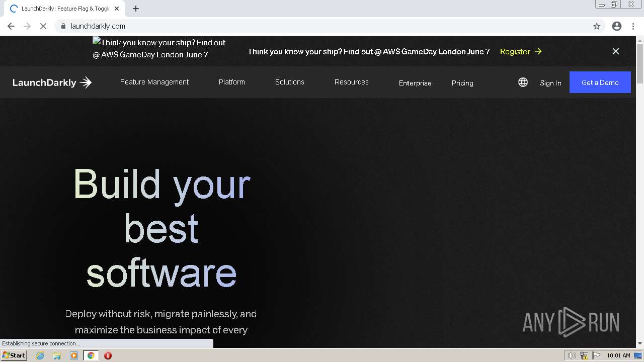Stop loading the page with X icon
The width and height of the screenshot is (644, 362).
(x=43, y=26)
